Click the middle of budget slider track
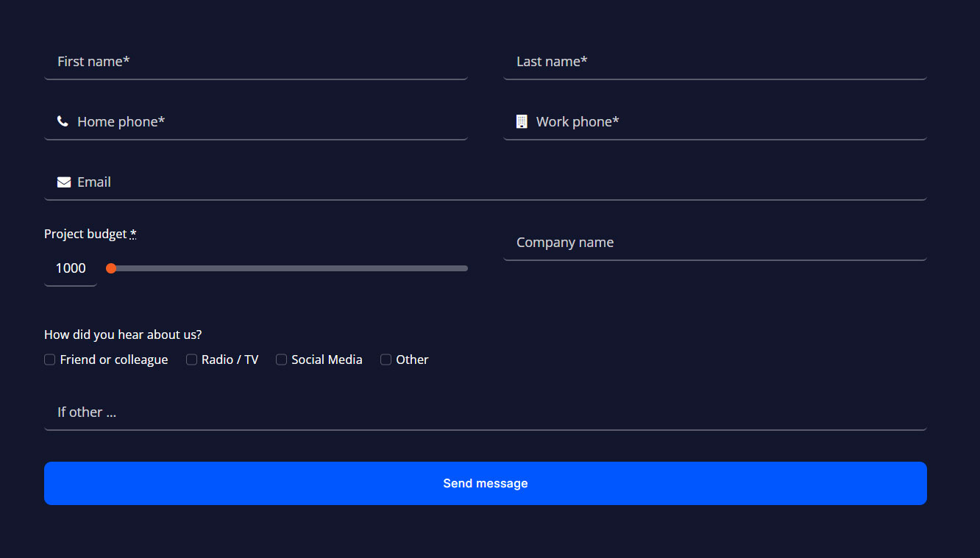Image resolution: width=980 pixels, height=558 pixels. 287,268
